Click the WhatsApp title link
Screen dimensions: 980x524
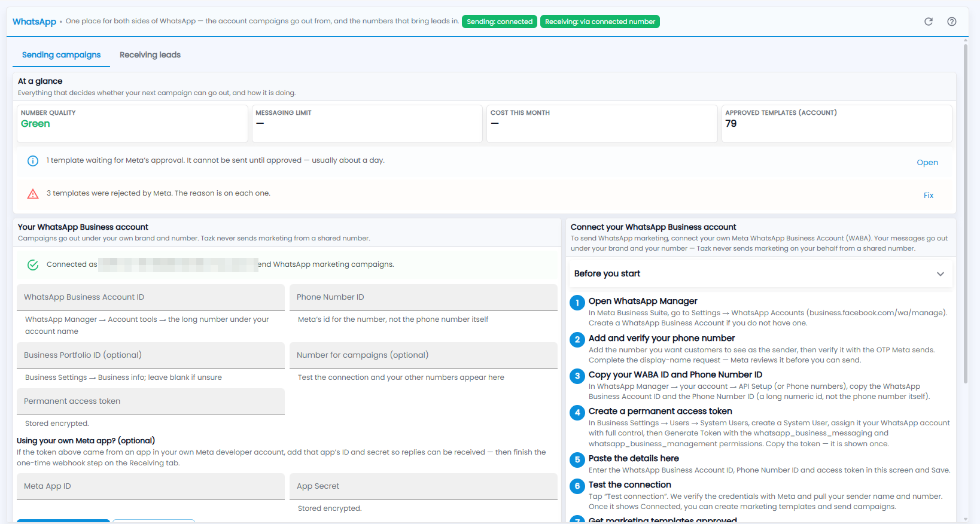pyautogui.click(x=35, y=22)
